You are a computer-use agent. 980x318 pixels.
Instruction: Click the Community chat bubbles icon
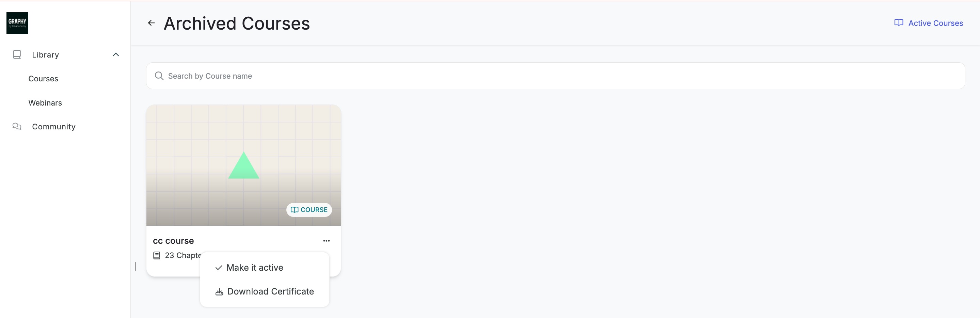[17, 126]
